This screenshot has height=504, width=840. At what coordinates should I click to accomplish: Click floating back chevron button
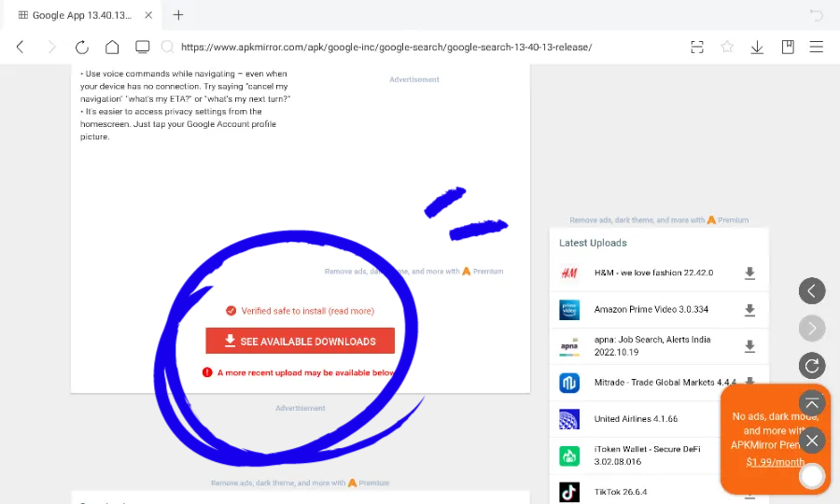pos(812,291)
